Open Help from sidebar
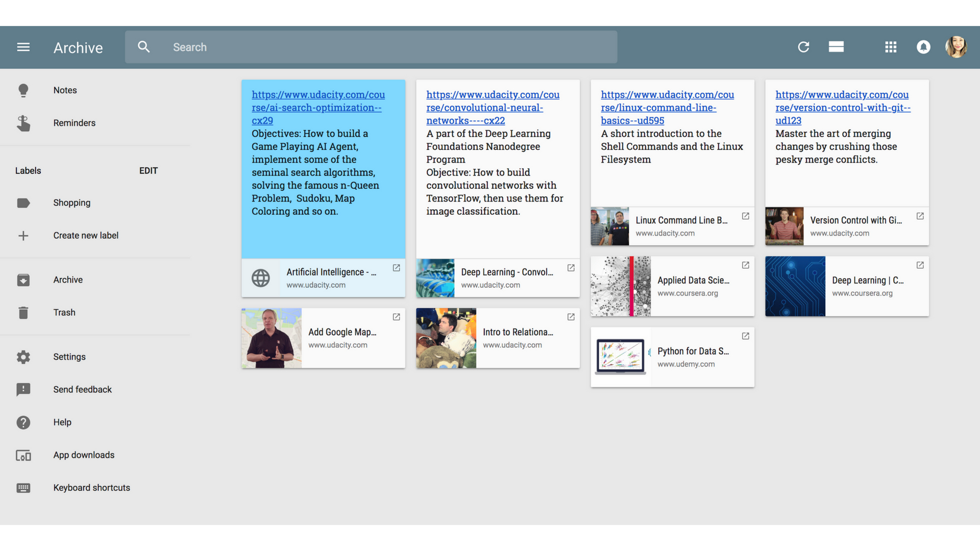Viewport: 980px width, 551px height. click(x=62, y=422)
